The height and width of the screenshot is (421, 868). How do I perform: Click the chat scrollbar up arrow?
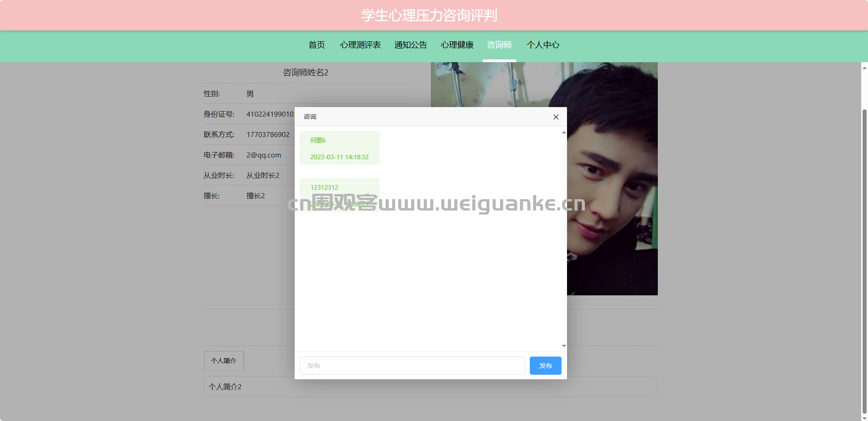[x=564, y=132]
